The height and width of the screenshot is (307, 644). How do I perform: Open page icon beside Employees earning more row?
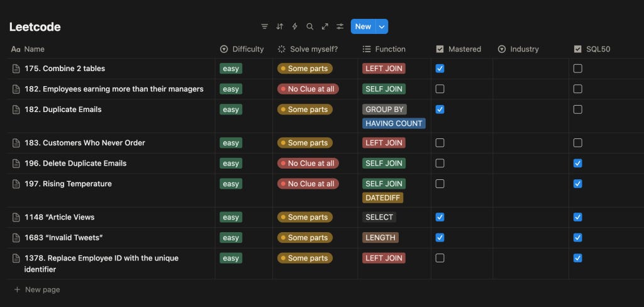click(16, 89)
